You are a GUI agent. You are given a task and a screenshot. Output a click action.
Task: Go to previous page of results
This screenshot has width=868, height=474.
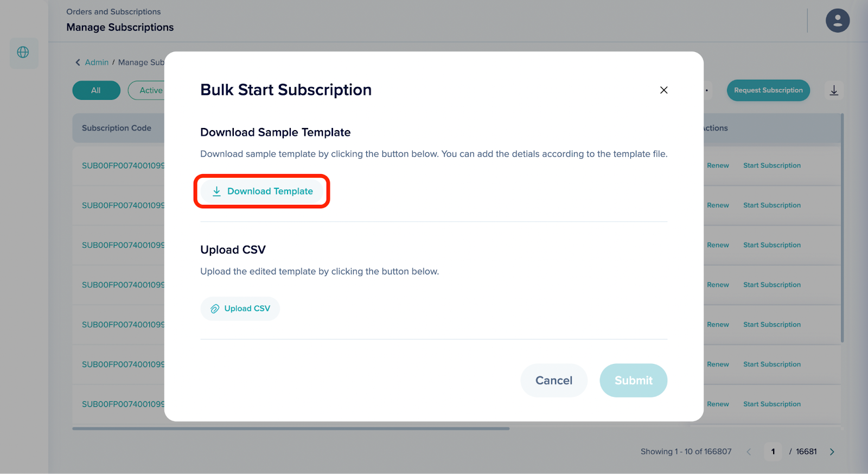(749, 452)
